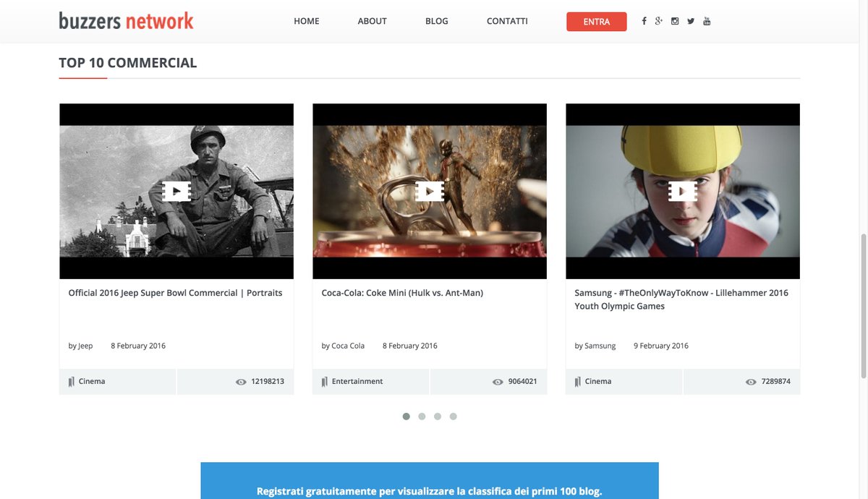Image resolution: width=868 pixels, height=499 pixels.
Task: Play the Samsung Lillehammer 2016 video
Action: click(683, 191)
